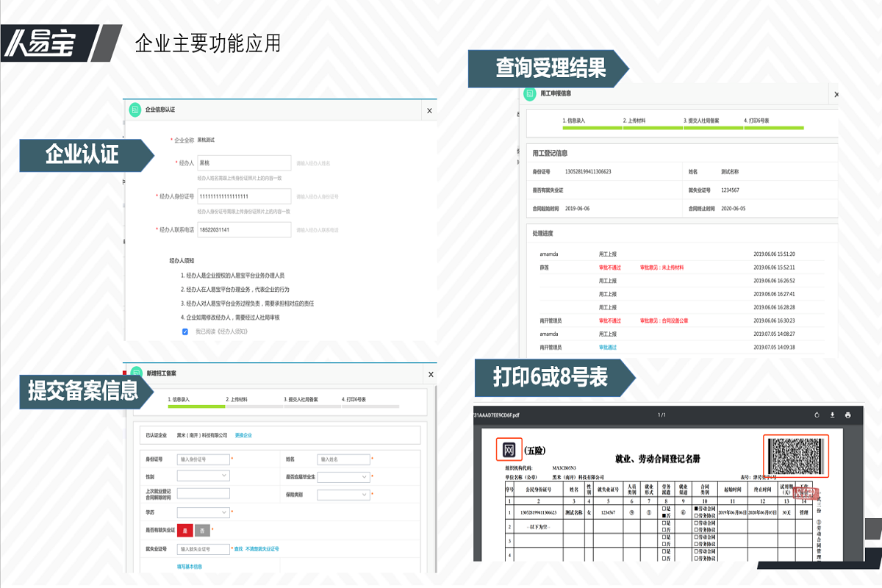Viewport: 882px width, 588px height.
Task: Open the 学历 dropdown
Action: click(204, 512)
